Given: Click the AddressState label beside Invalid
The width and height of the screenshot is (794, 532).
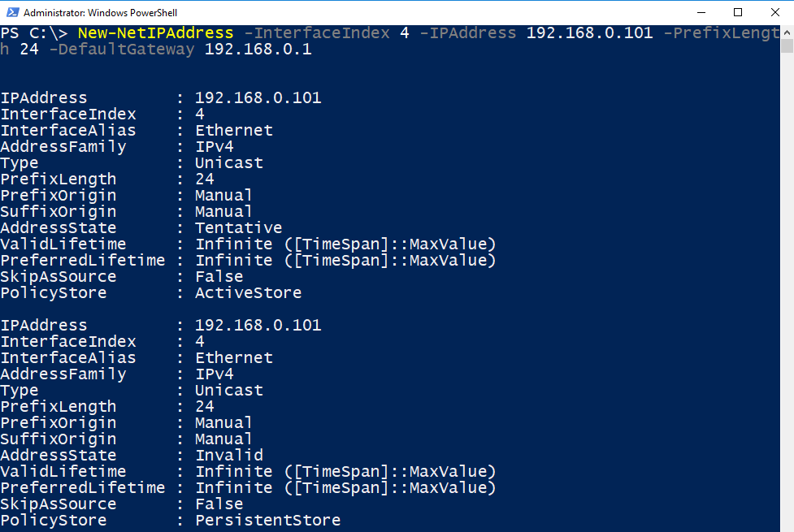Looking at the screenshot, I should click(x=58, y=456).
